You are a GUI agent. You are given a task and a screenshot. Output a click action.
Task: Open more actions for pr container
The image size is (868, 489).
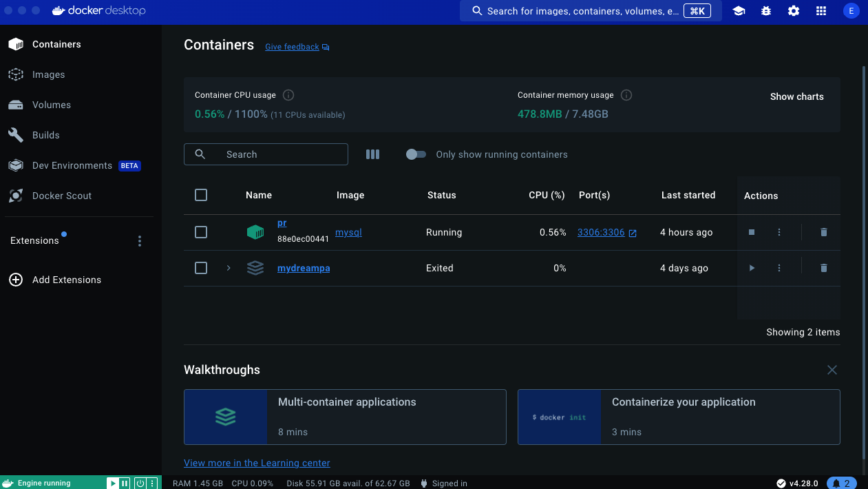coord(779,233)
